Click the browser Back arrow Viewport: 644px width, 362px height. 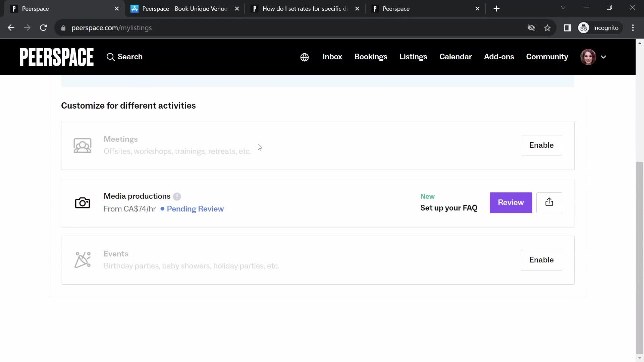[x=11, y=28]
